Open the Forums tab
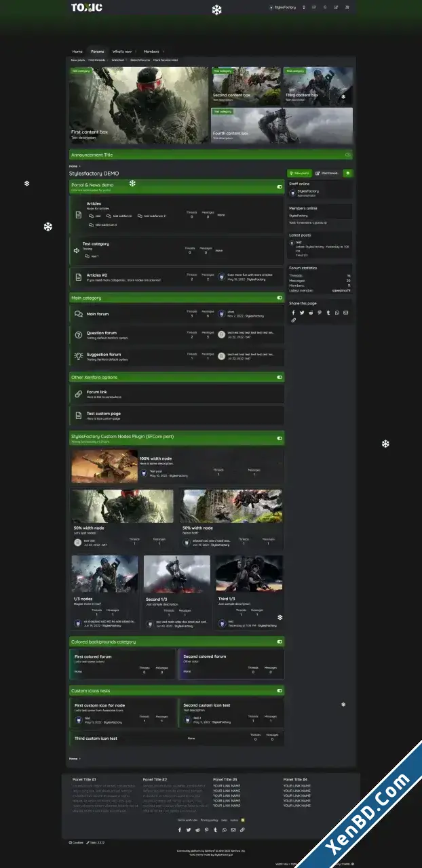The width and height of the screenshot is (422, 868). tap(98, 52)
